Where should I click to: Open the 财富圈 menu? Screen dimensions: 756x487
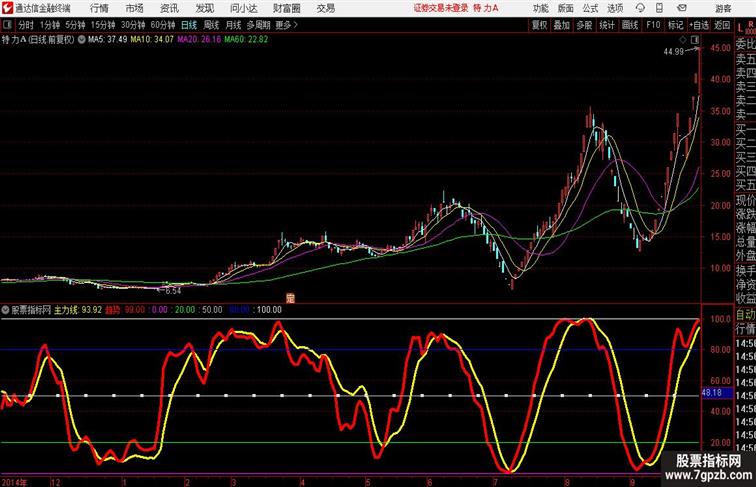[x=286, y=8]
